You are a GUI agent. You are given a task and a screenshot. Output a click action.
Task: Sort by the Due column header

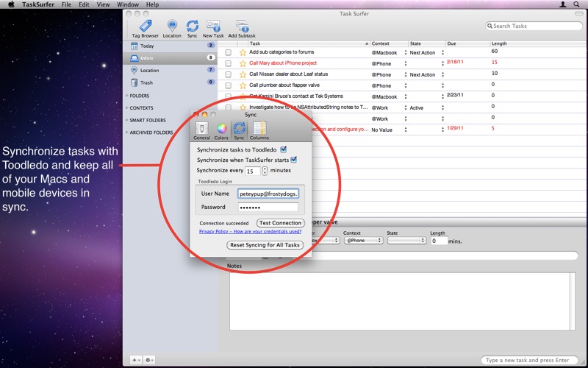click(467, 43)
